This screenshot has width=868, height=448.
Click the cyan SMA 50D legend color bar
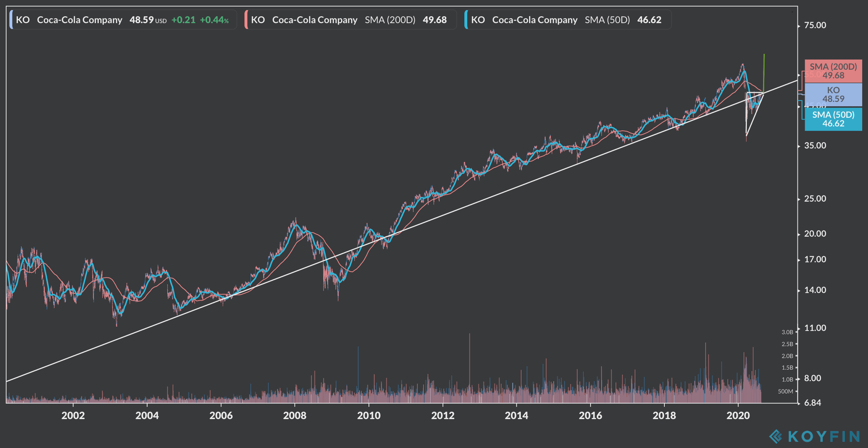(466, 20)
